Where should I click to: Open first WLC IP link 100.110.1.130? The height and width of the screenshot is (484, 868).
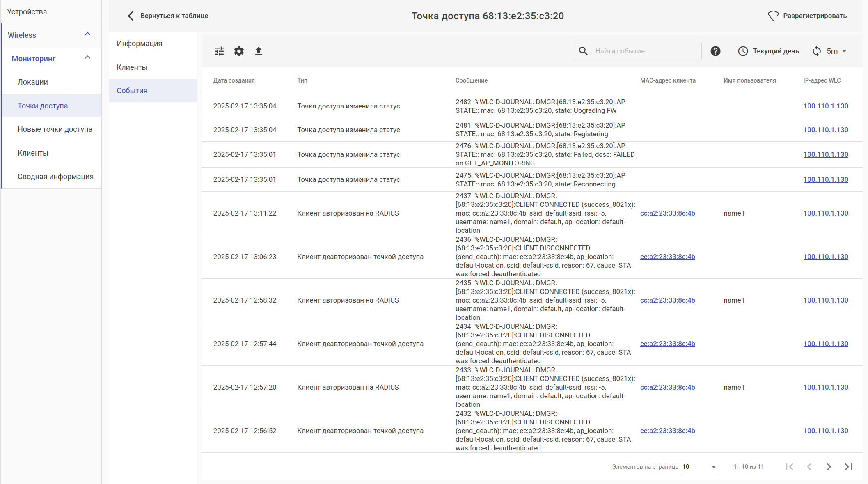coord(825,106)
